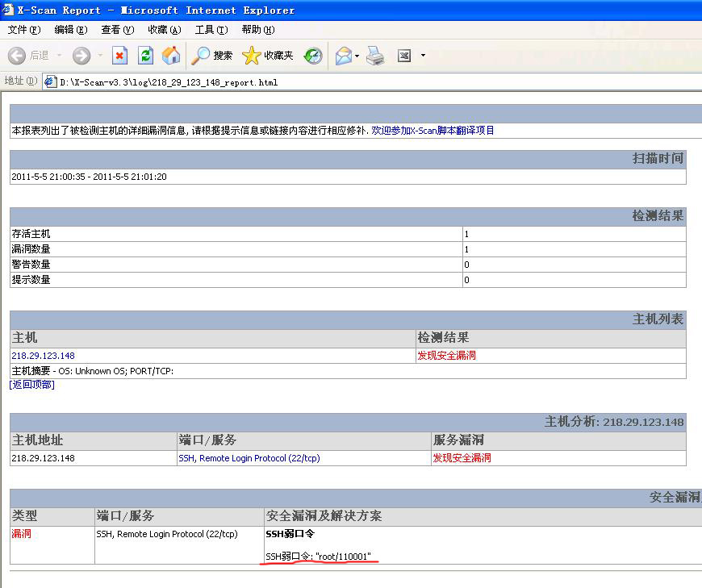Click the Mail envelope icon
Viewport: 702px width, 588px height.
[x=344, y=56]
